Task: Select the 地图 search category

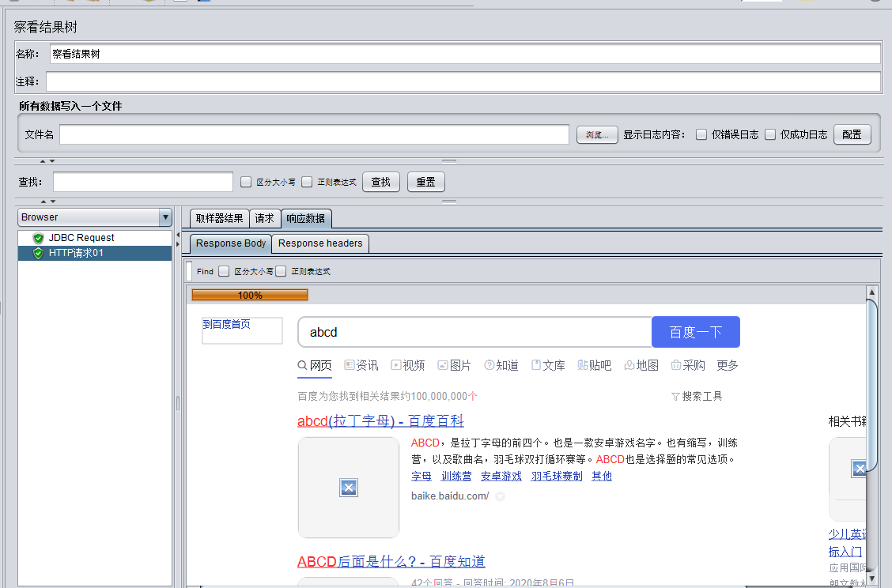Action: [x=641, y=365]
